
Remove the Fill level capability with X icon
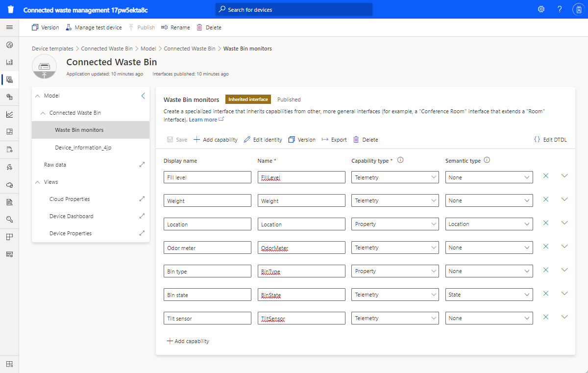click(546, 175)
